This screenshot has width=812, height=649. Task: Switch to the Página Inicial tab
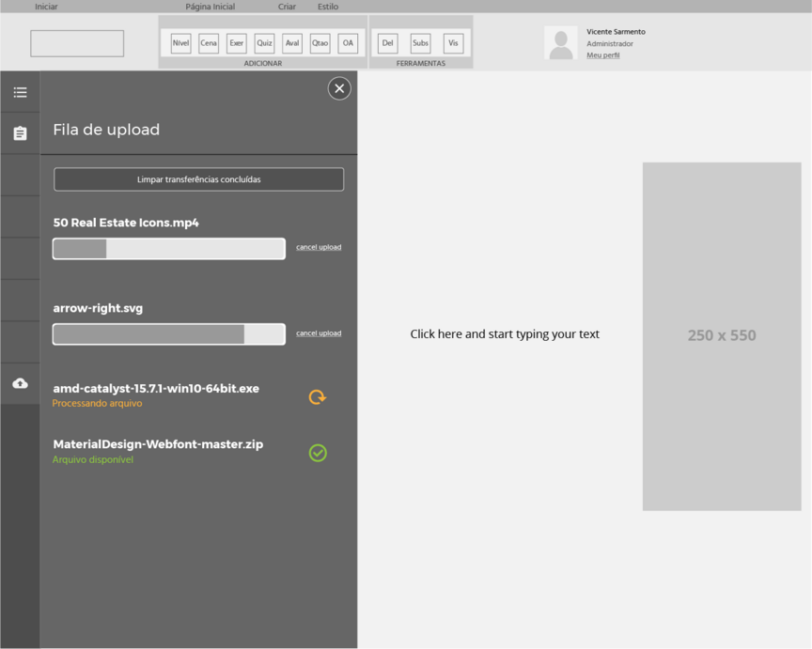[x=211, y=7]
